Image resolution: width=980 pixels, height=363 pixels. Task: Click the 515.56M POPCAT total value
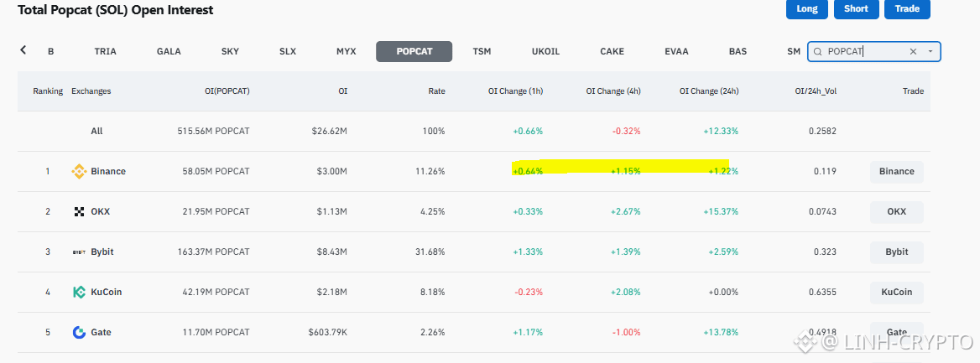(x=213, y=132)
